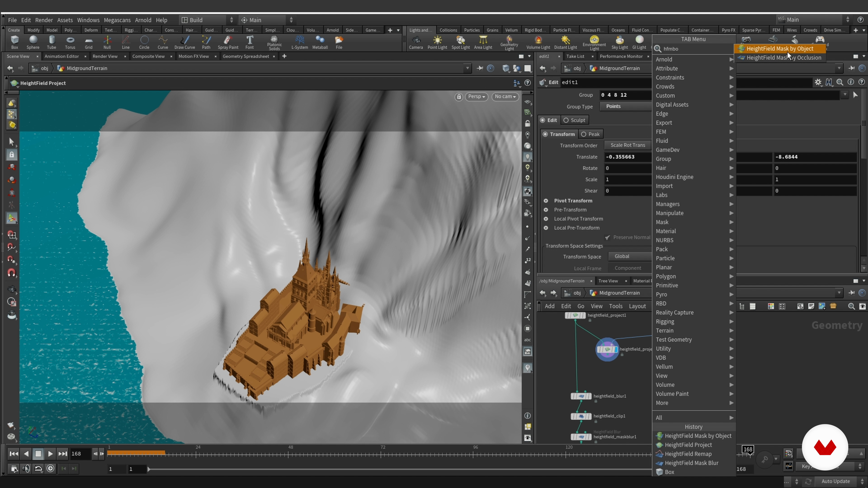Screen dimensions: 868x488
Task: Select the Sculpt radio button
Action: (x=575, y=120)
